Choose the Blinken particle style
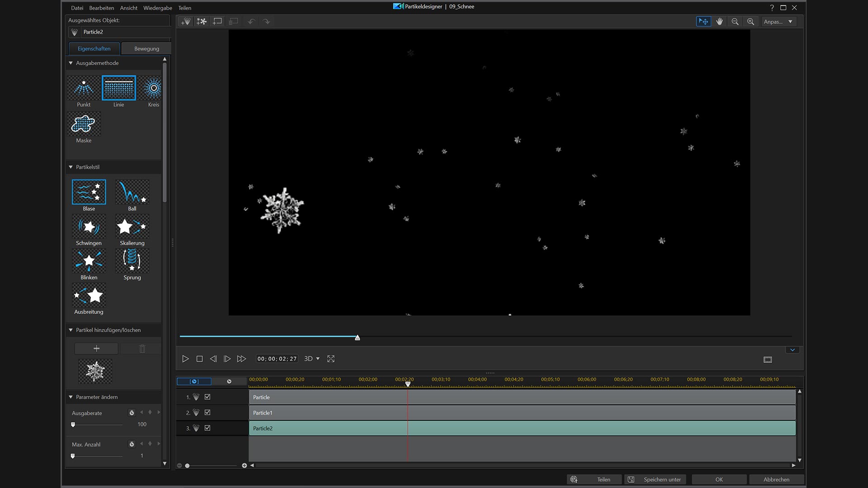 point(89,261)
